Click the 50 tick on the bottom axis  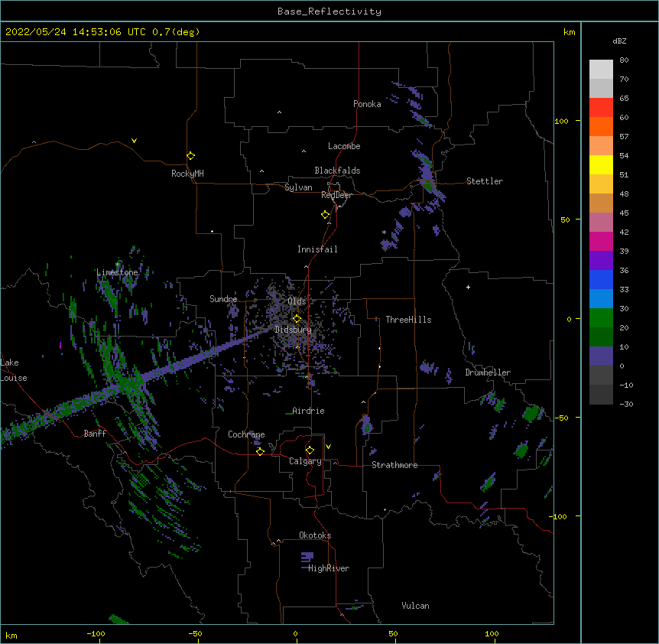393,633
